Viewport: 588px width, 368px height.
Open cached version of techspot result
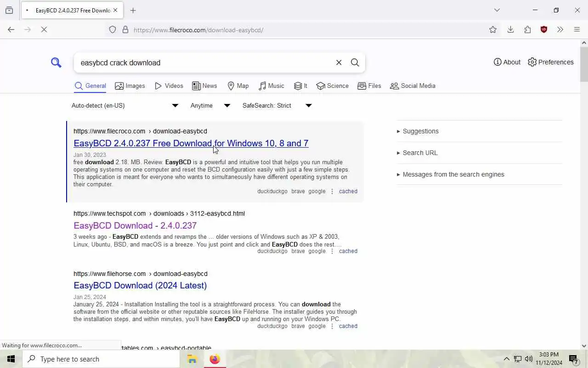[x=348, y=251]
